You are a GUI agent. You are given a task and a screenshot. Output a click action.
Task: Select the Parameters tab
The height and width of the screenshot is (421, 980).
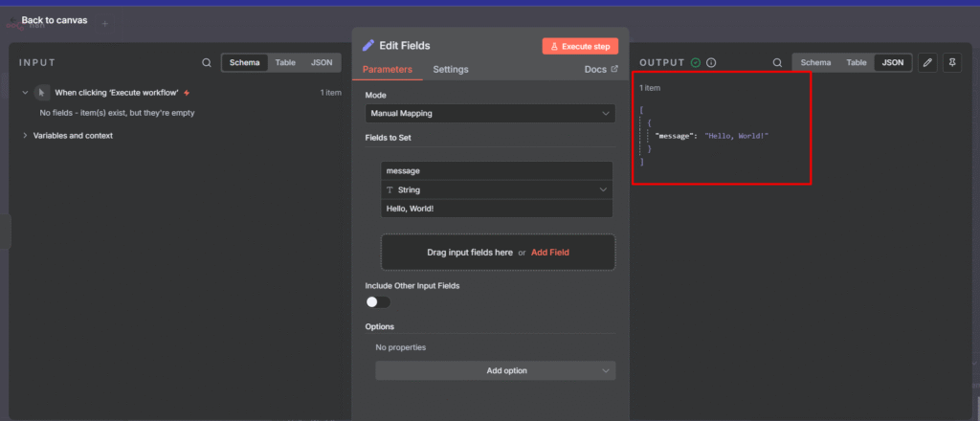(387, 70)
